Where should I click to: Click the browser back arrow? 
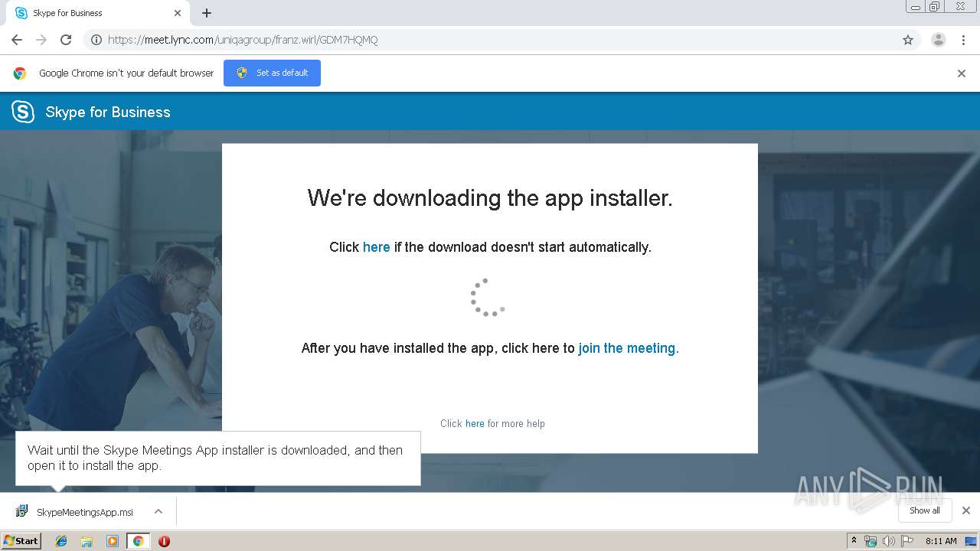[x=17, y=40]
